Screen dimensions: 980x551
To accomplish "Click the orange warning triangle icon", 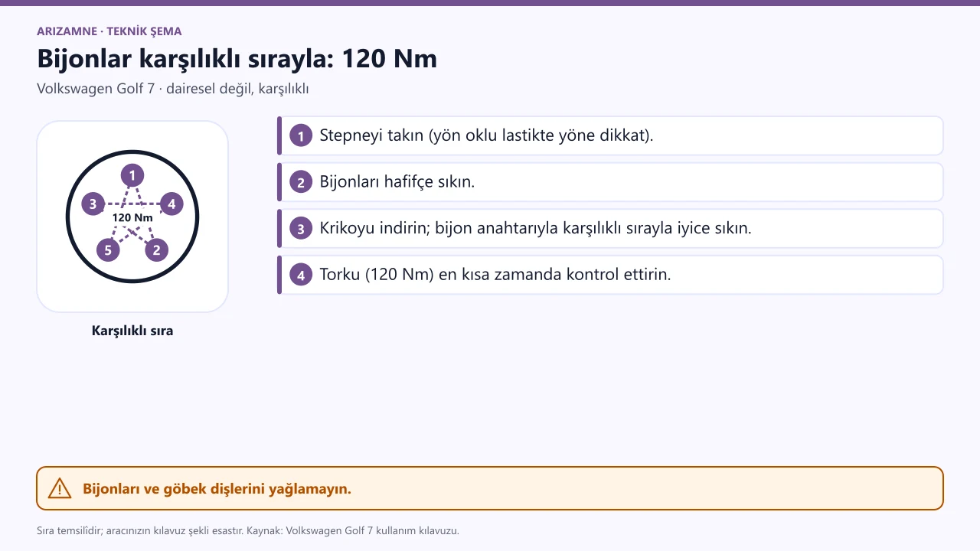I will pyautogui.click(x=59, y=488).
